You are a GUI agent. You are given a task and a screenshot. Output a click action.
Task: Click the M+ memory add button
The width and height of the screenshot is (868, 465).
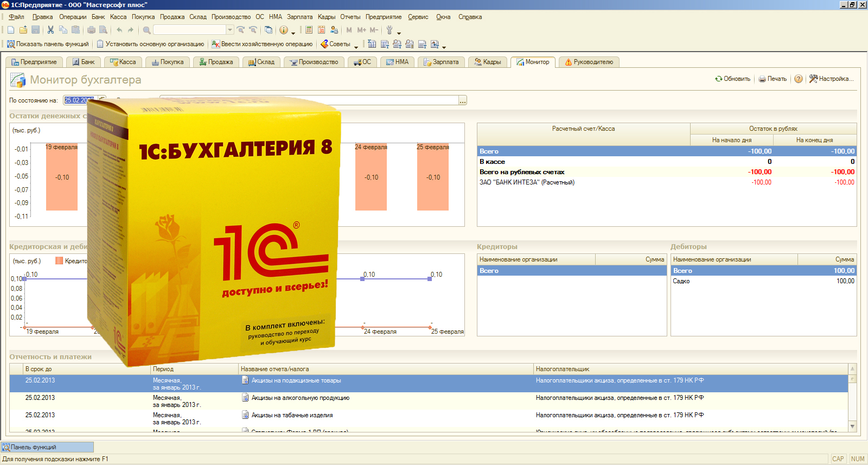click(x=361, y=30)
